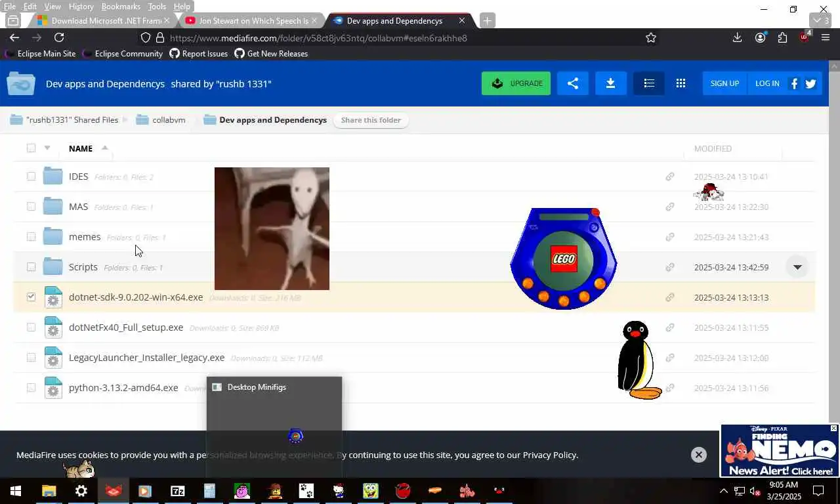Open the File menu
This screenshot has width=840, height=504.
[10, 7]
